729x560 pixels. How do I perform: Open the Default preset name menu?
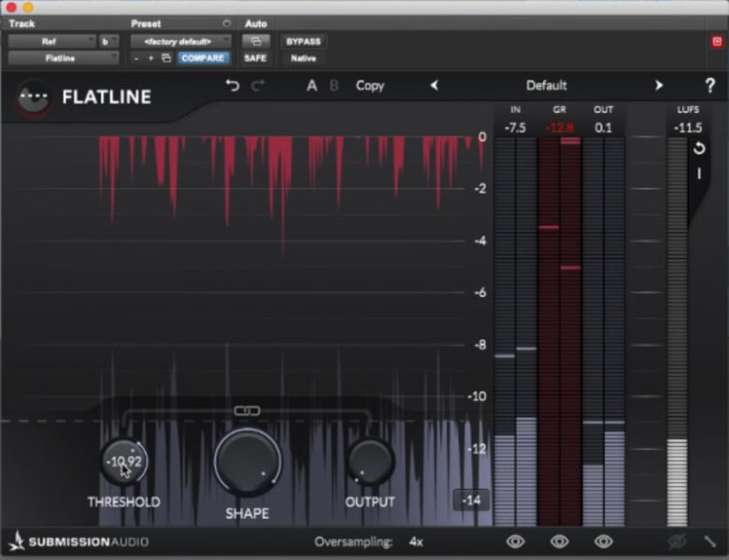547,86
